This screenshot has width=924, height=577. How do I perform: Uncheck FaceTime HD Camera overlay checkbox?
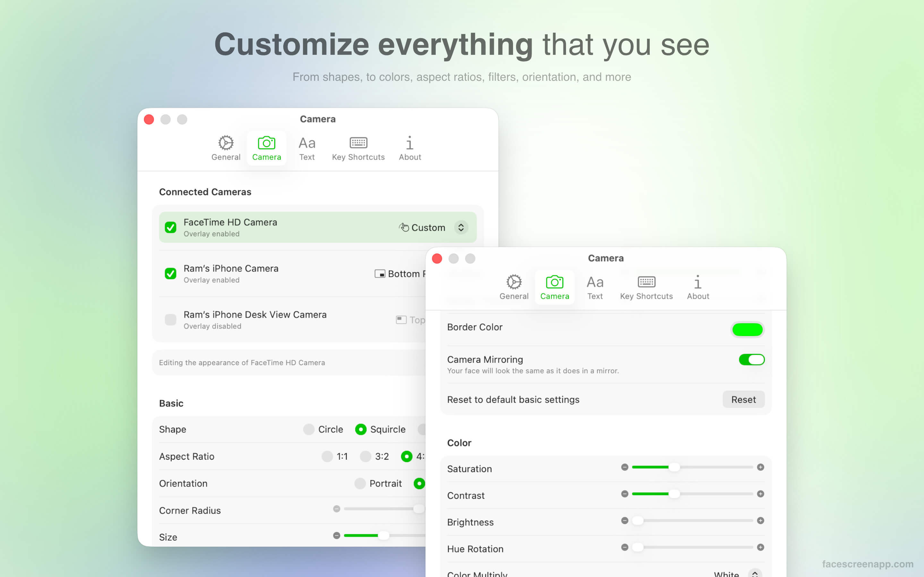click(170, 228)
